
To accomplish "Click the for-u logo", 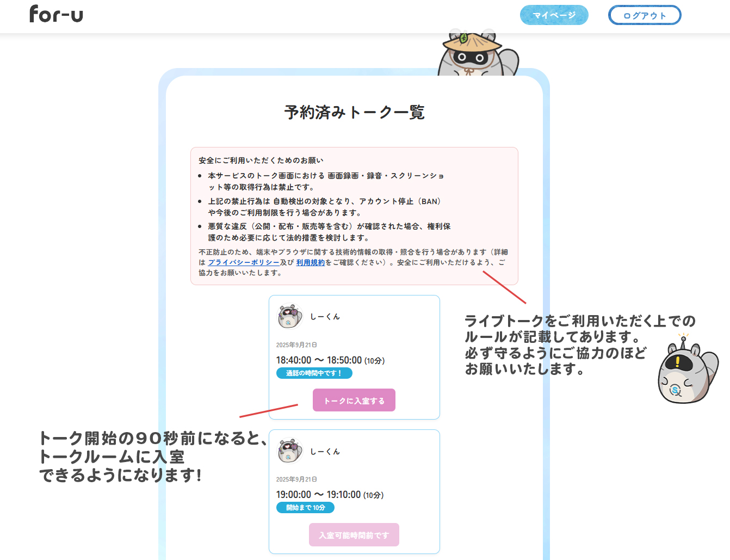I will coord(56,15).
